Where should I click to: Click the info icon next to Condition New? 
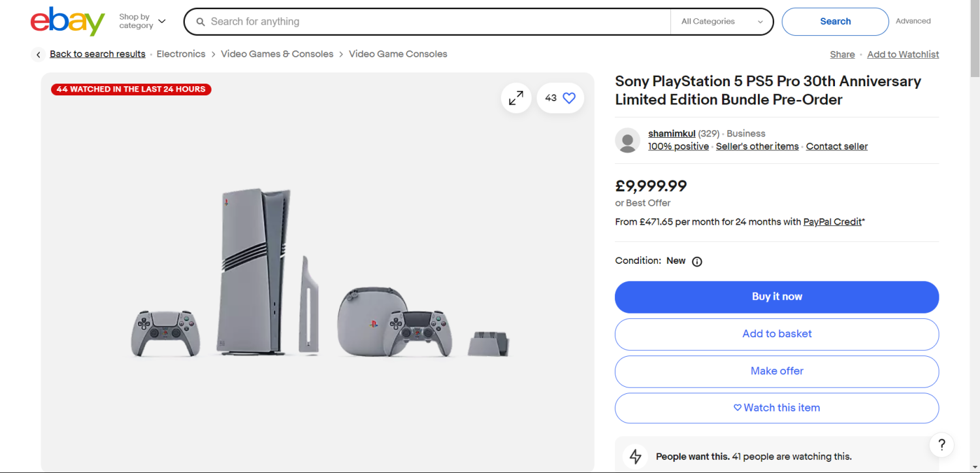pos(696,261)
